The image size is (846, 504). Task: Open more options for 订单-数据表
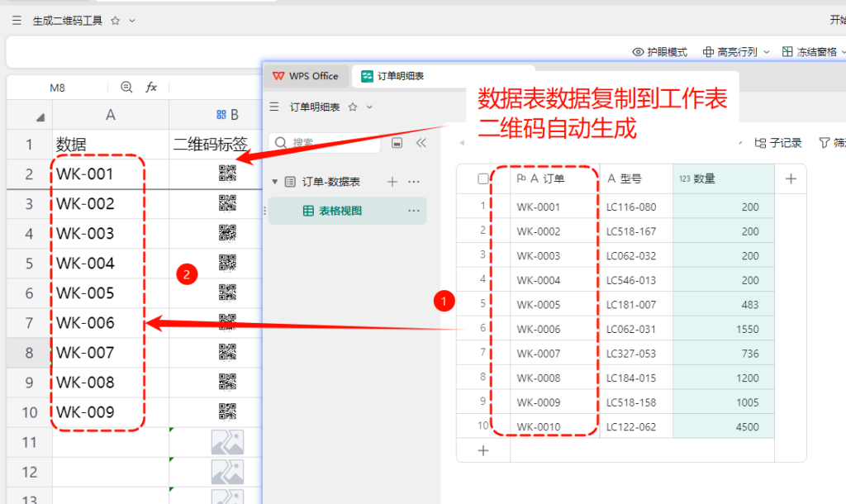(x=414, y=182)
